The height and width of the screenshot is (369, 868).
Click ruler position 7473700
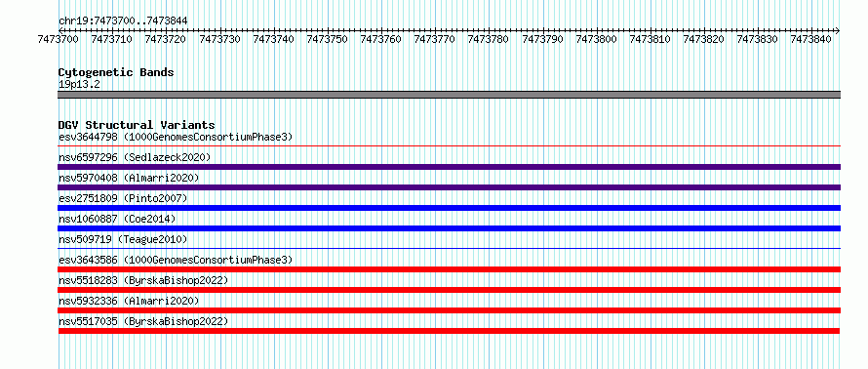(59, 39)
